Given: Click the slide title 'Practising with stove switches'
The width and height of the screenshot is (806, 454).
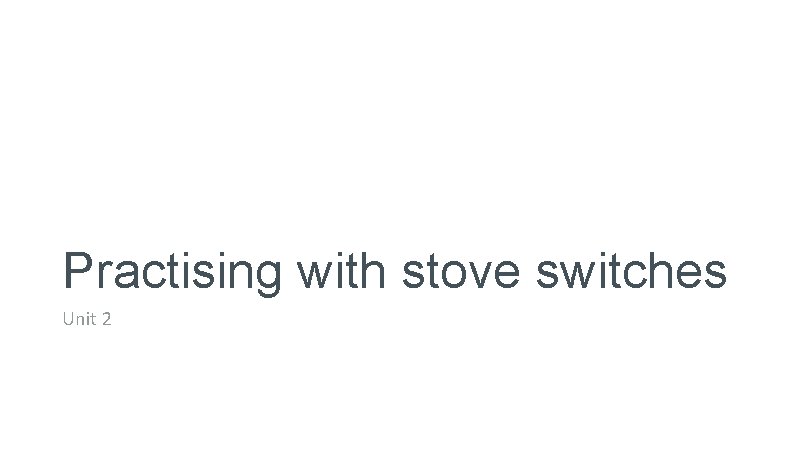Looking at the screenshot, I should [x=394, y=271].
